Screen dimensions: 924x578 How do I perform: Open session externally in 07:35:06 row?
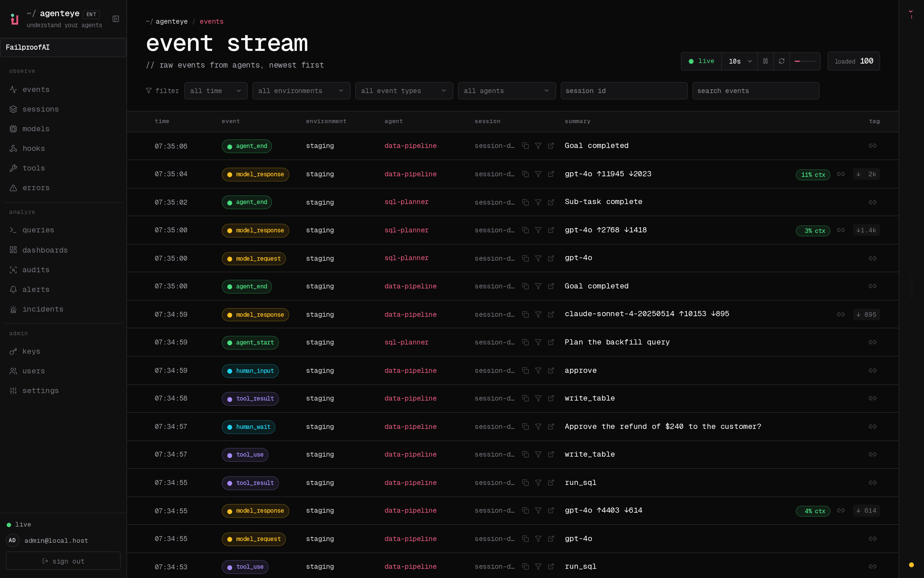pyautogui.click(x=551, y=146)
